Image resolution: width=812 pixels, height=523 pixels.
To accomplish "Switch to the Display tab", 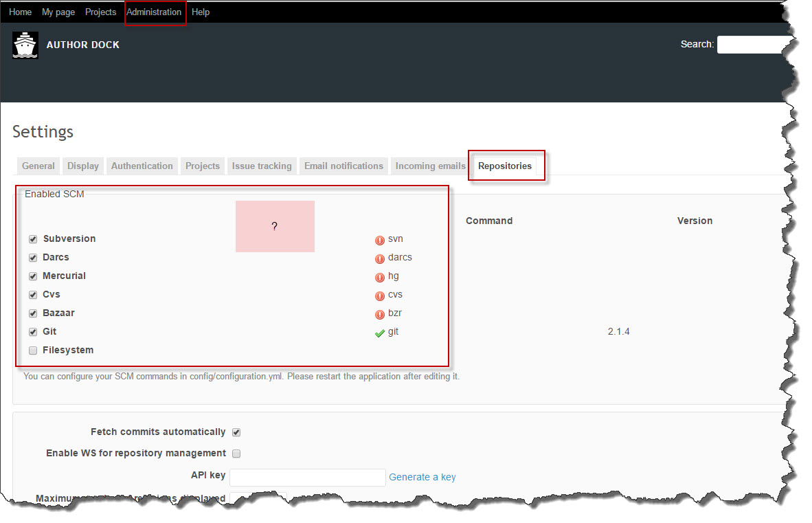I will (83, 166).
